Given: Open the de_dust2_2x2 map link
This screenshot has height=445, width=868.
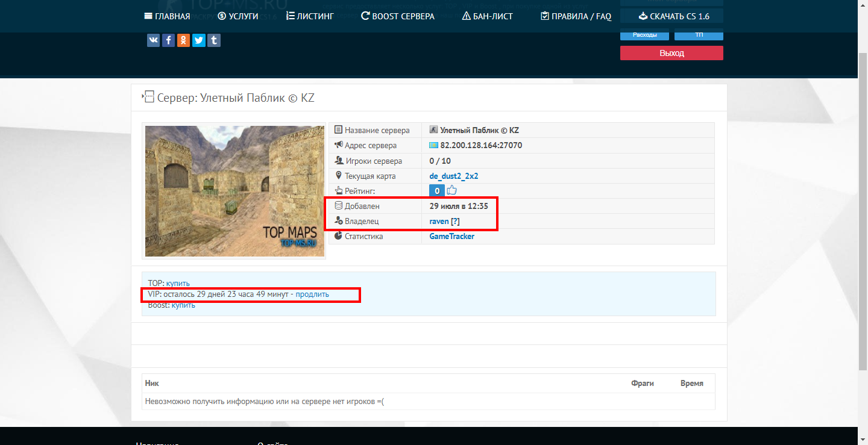Looking at the screenshot, I should tap(454, 176).
